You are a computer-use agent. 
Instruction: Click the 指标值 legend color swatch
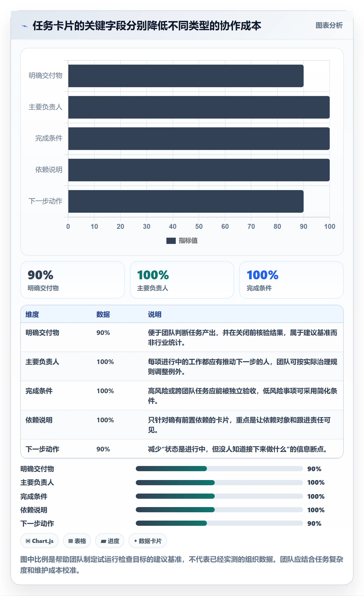(171, 241)
